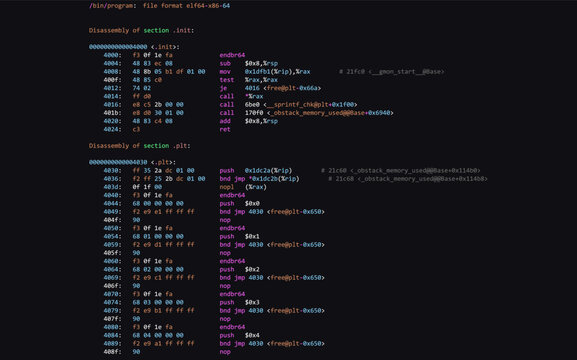The width and height of the screenshot is (577, 360).
Task: Click the bytes "68 00 00 00 00"
Action: pos(158,204)
